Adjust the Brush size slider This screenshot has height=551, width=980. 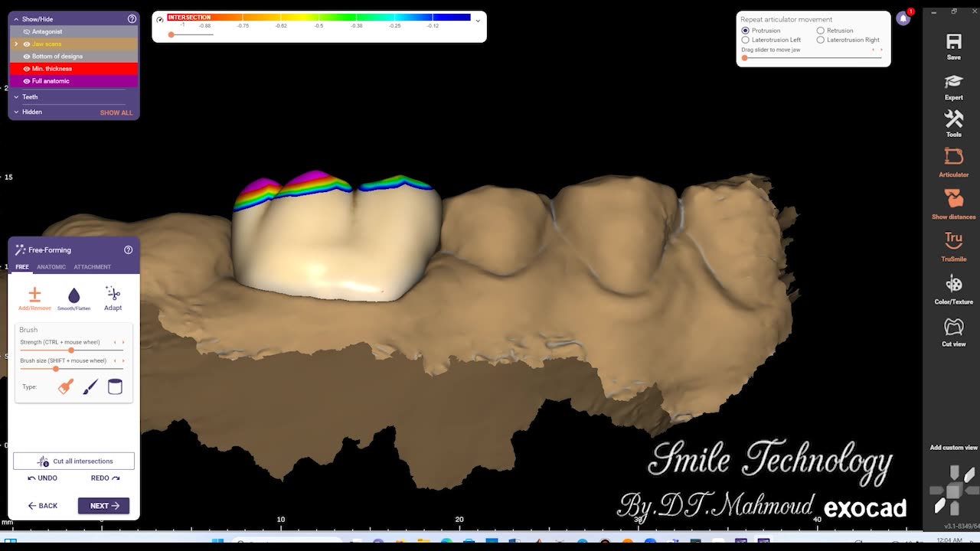click(x=56, y=369)
